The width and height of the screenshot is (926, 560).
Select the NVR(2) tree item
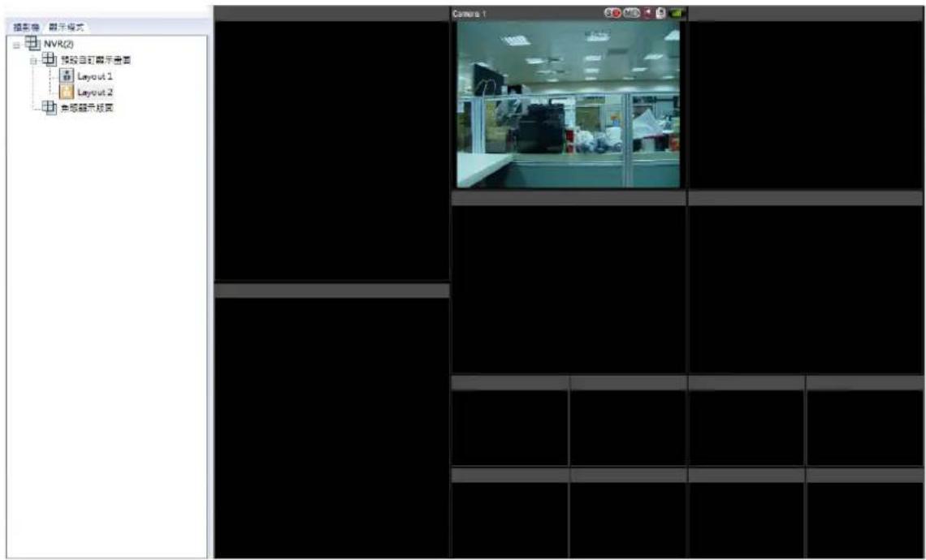[x=58, y=45]
